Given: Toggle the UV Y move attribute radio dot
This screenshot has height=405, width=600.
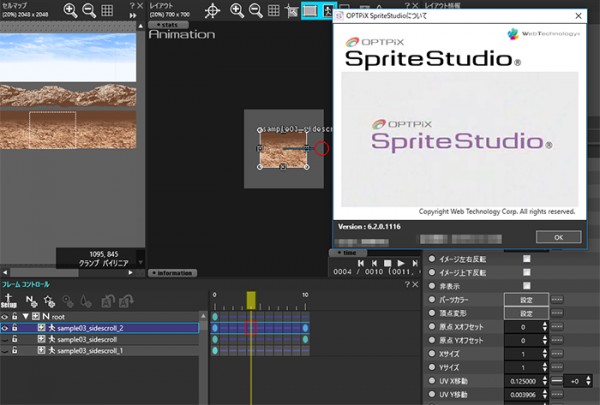Looking at the screenshot, I should click(432, 394).
